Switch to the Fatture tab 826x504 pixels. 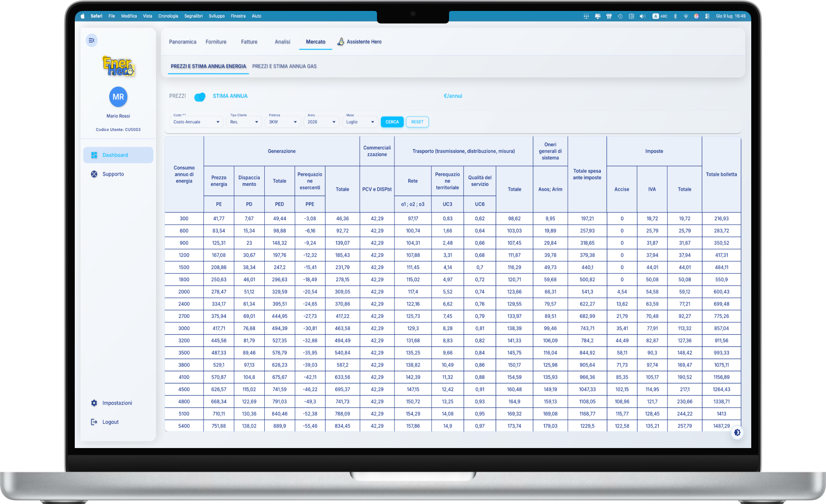click(249, 42)
